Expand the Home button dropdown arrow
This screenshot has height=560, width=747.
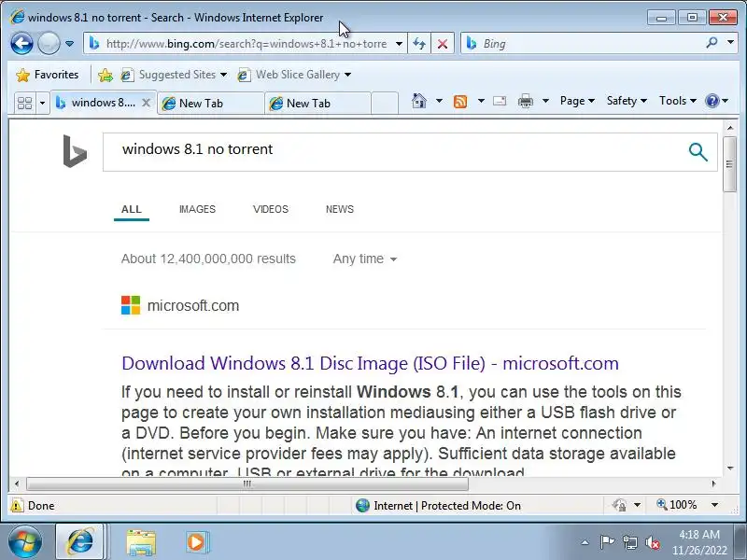[439, 101]
